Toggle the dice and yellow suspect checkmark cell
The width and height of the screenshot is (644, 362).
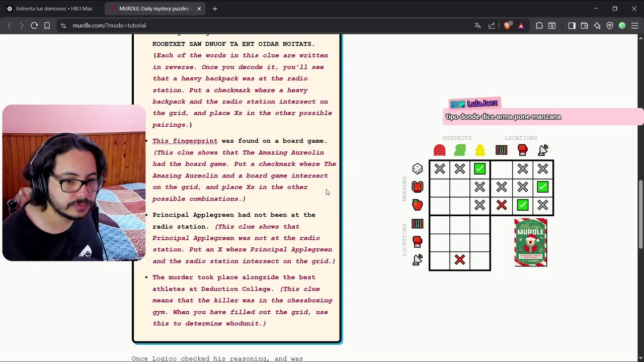click(x=479, y=169)
